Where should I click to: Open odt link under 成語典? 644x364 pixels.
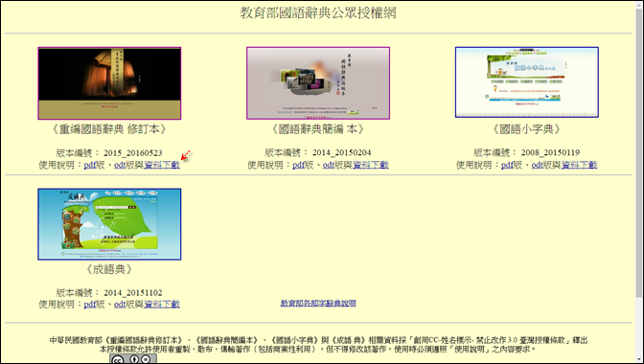point(120,305)
